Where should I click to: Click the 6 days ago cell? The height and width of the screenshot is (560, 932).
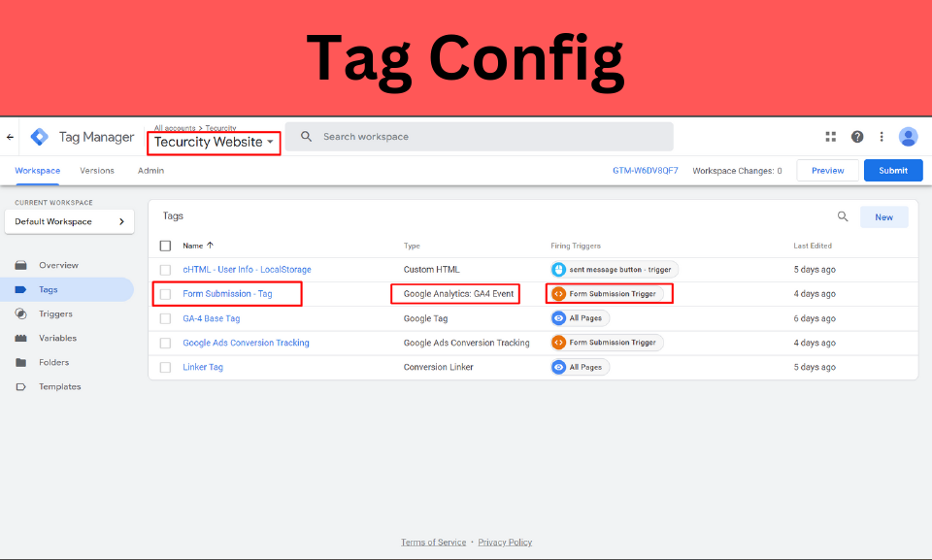point(815,318)
